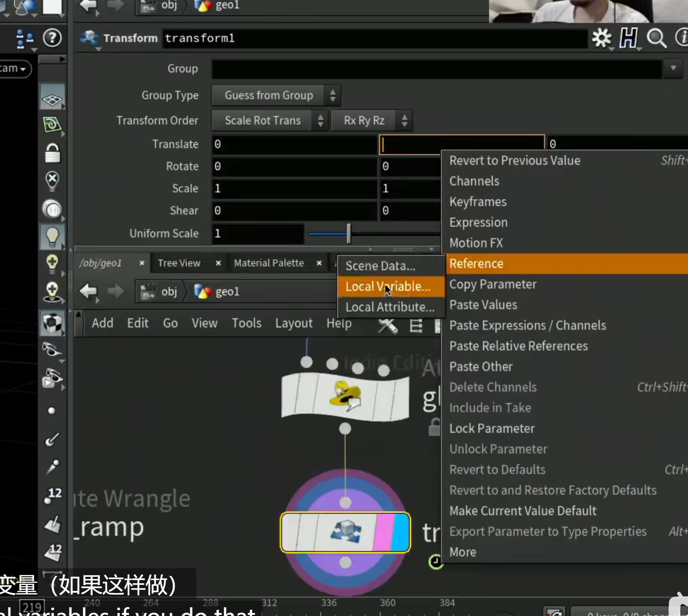Click the back arrow in network path
Image resolution: width=688 pixels, height=616 pixels.
point(88,292)
